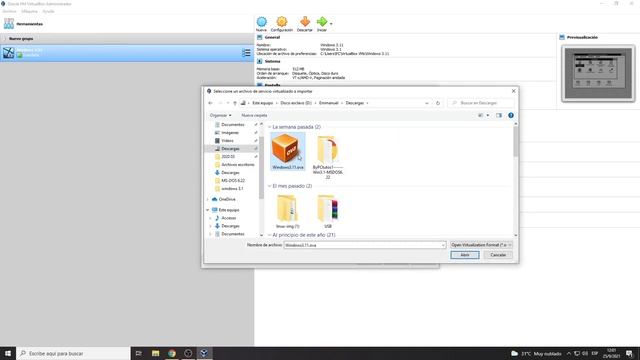
Task: Collapse El mes pasado group
Action: [x=269, y=186]
